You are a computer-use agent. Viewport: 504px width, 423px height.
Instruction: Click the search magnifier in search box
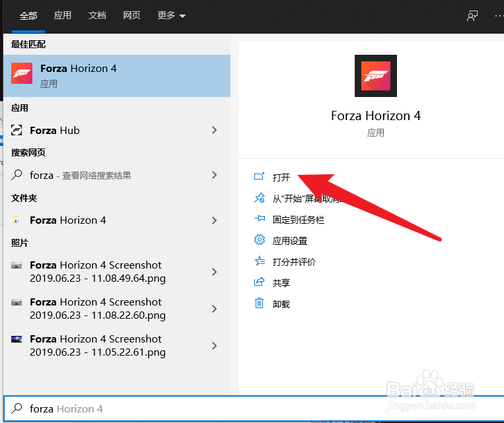coord(17,408)
